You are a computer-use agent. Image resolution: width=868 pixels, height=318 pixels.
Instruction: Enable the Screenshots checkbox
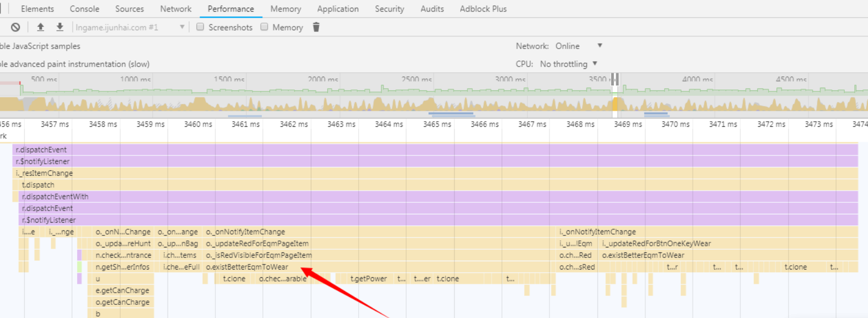click(x=200, y=27)
